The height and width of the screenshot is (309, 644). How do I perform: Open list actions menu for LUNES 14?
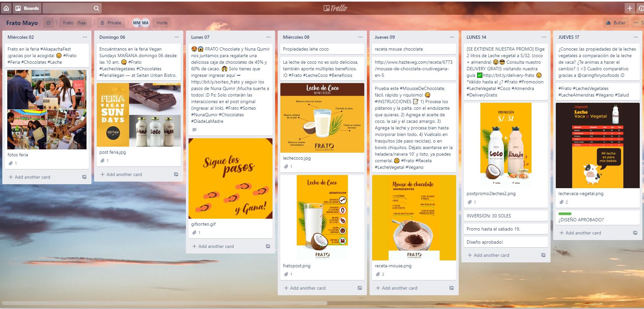click(544, 37)
